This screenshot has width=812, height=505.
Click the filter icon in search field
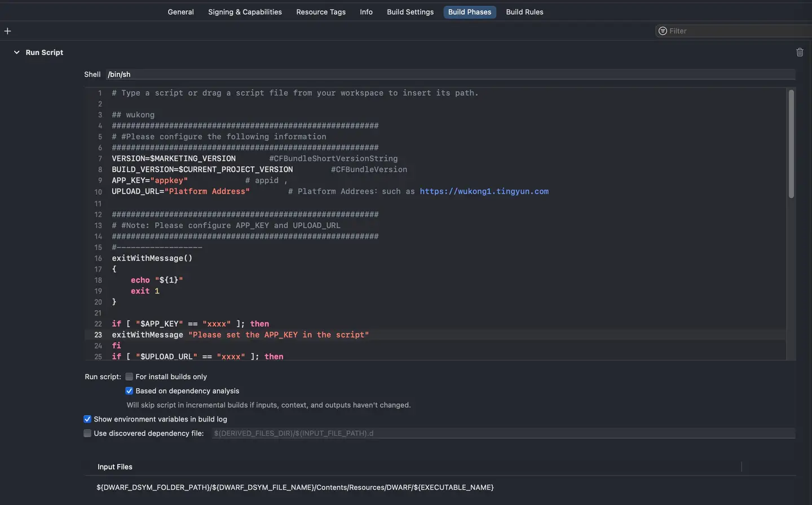pyautogui.click(x=663, y=31)
